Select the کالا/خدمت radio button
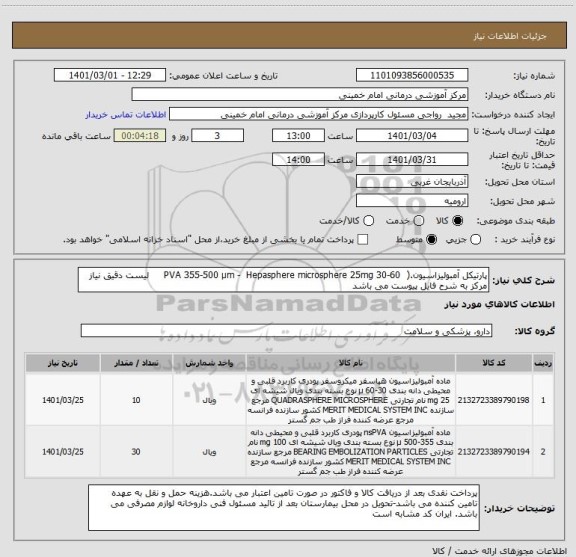This screenshot has height=557, width=576. coord(368,220)
